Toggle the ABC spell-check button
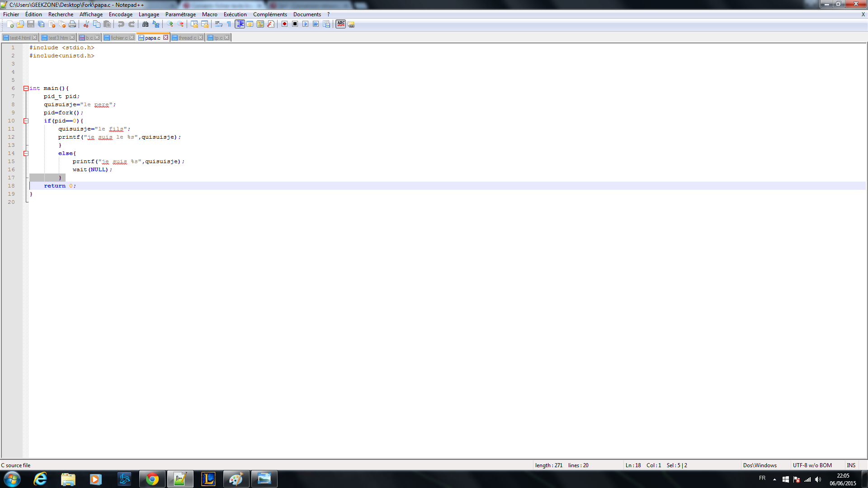The image size is (868, 488). coord(341,24)
